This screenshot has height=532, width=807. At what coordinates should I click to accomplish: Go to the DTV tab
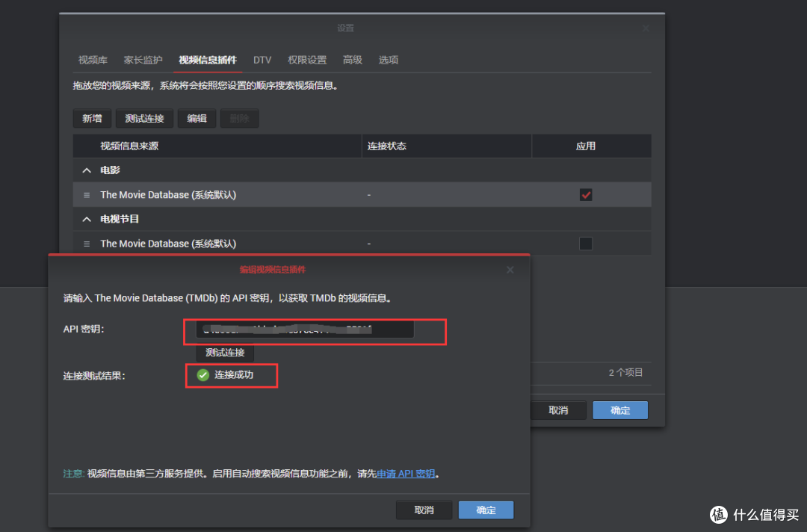pos(262,60)
